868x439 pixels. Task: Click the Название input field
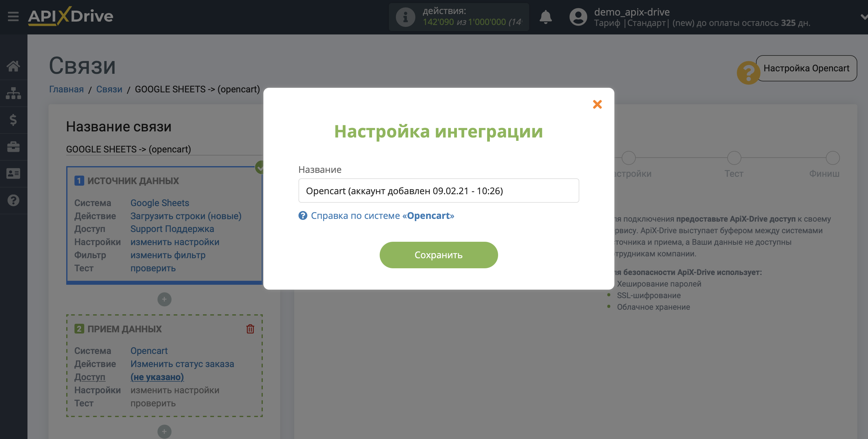[x=438, y=191]
